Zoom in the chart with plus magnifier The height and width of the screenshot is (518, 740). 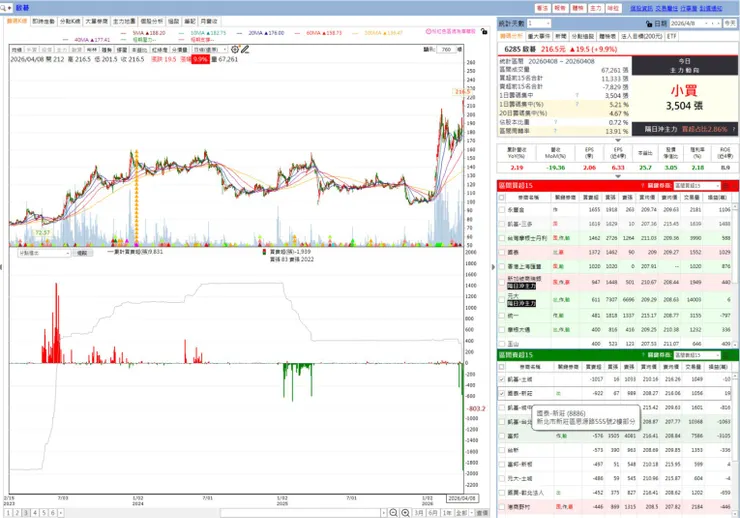pyautogui.click(x=405, y=512)
